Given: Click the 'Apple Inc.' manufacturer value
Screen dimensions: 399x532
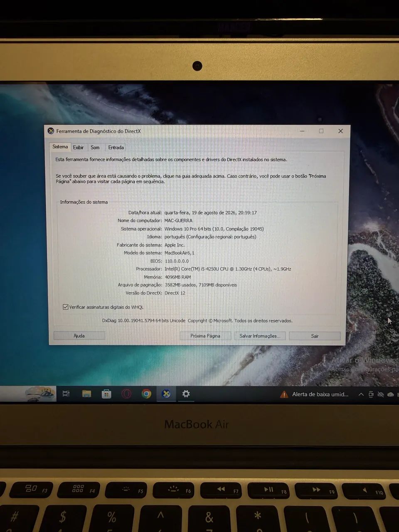Looking at the screenshot, I should click(x=175, y=245).
